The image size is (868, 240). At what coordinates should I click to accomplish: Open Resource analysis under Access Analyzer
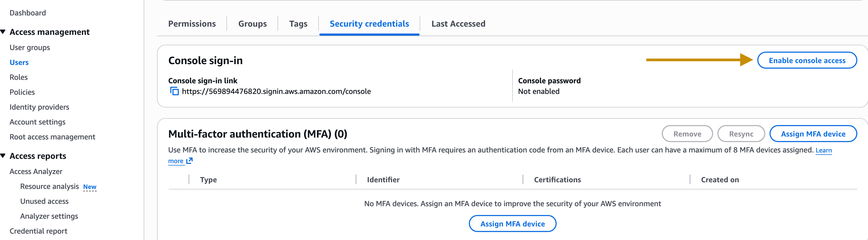coord(49,187)
